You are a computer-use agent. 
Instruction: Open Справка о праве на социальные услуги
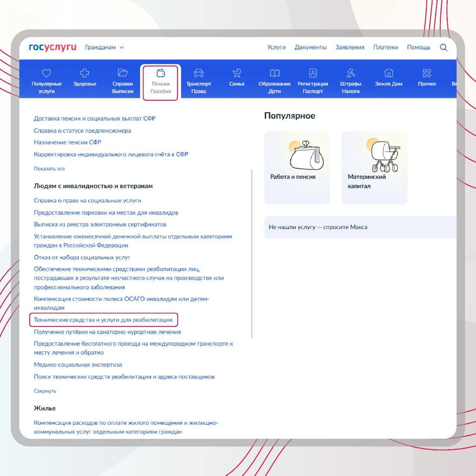tap(87, 200)
